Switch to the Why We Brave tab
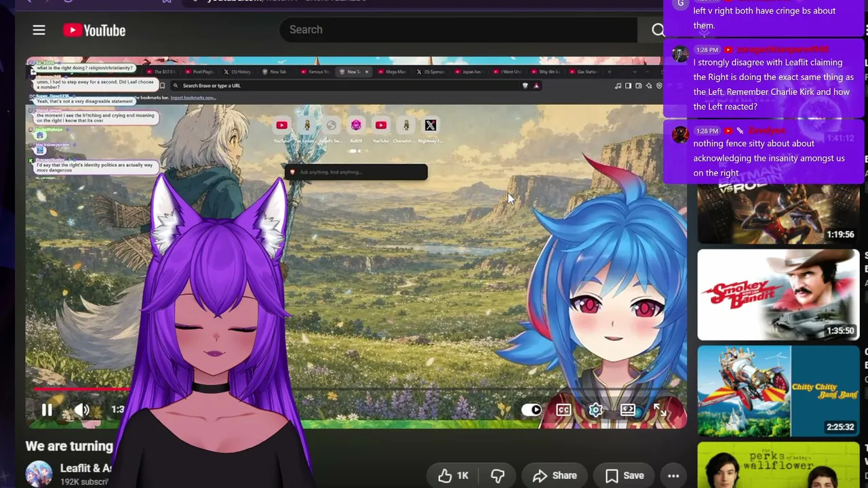This screenshot has height=488, width=868. tap(547, 72)
